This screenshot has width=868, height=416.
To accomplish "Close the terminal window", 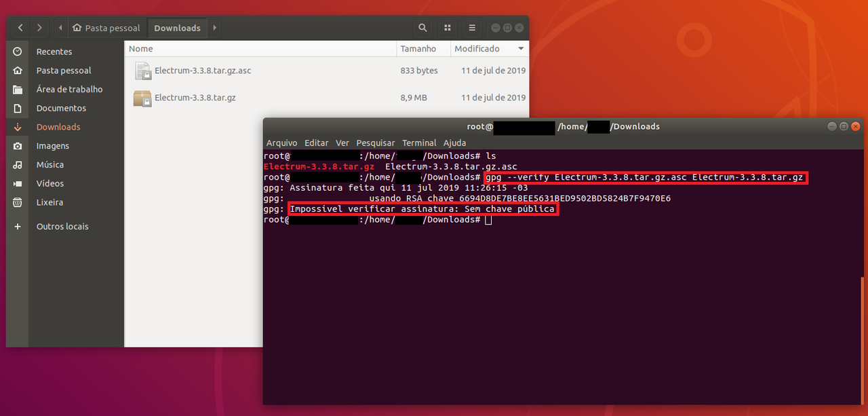I will [856, 126].
